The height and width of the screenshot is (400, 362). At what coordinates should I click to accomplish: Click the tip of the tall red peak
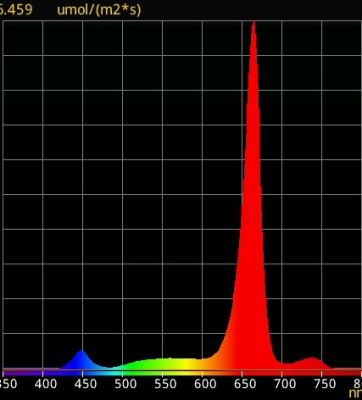coord(254,24)
